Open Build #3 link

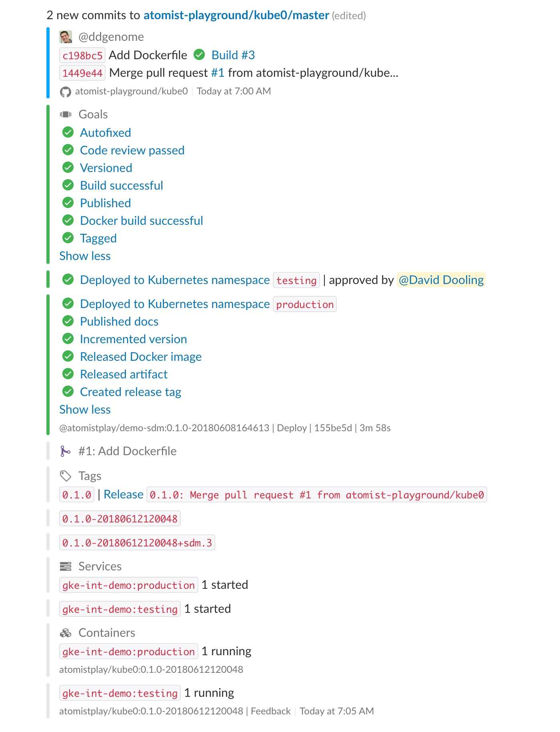[233, 55]
